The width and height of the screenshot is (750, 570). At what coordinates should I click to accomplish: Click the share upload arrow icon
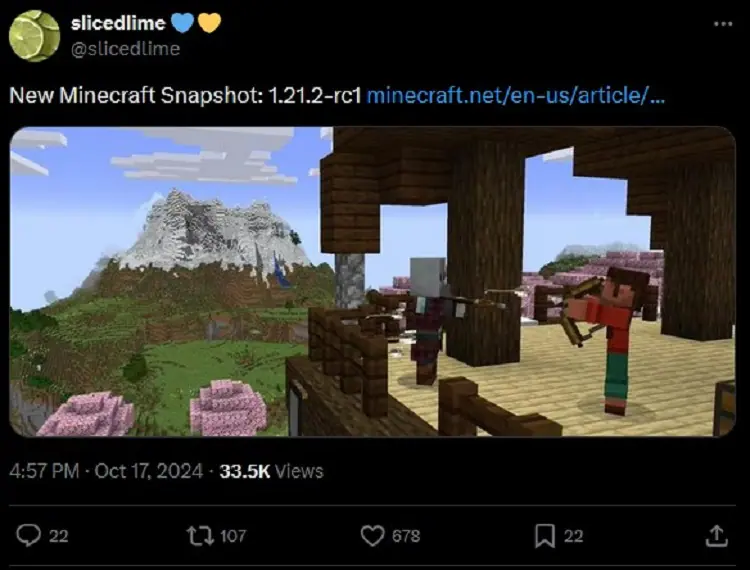pyautogui.click(x=717, y=536)
